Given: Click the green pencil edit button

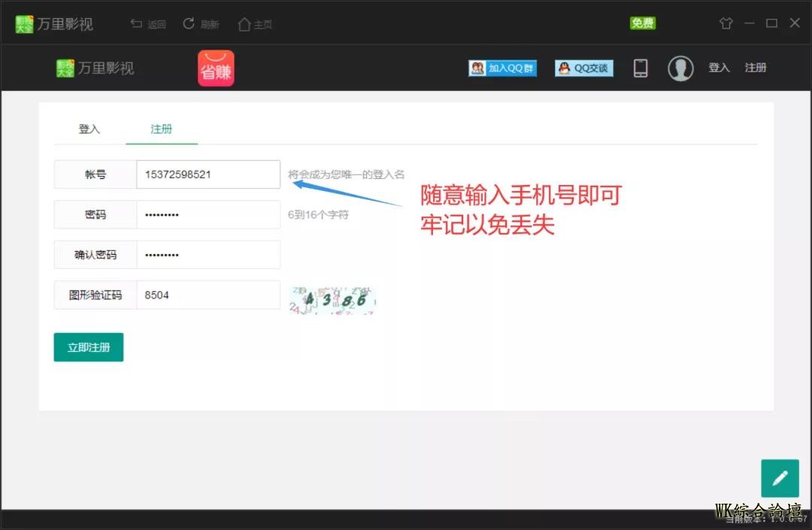Looking at the screenshot, I should pos(780,478).
